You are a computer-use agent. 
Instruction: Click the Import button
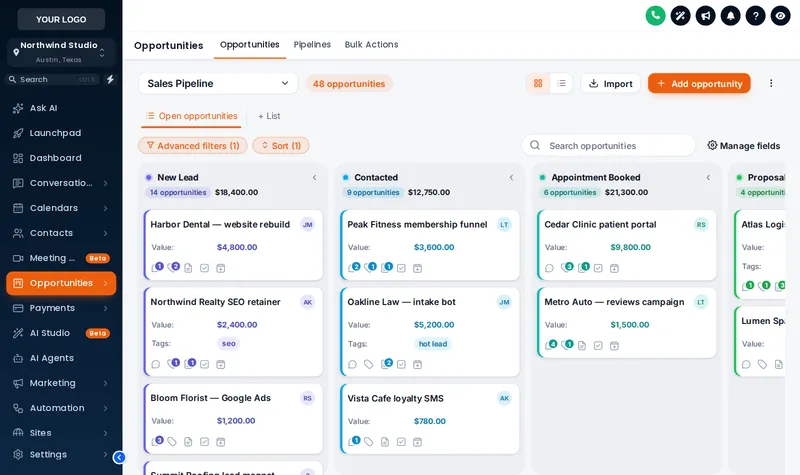(610, 84)
